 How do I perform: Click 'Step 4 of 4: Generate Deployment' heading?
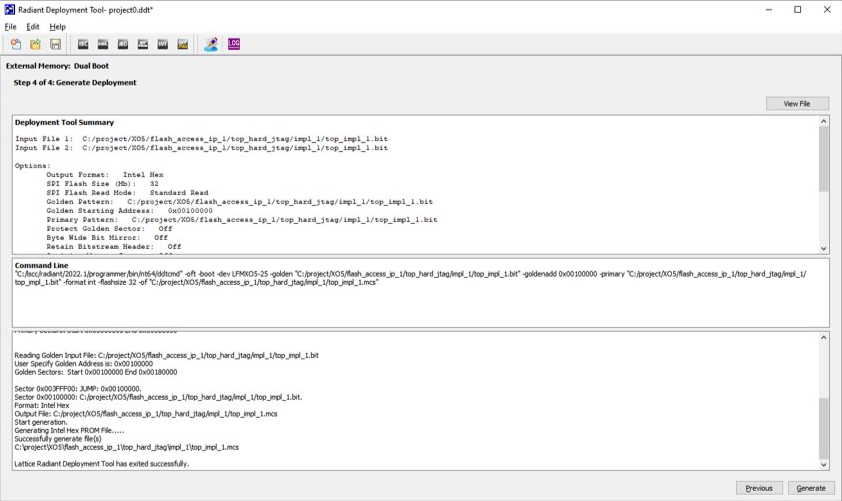[x=75, y=83]
